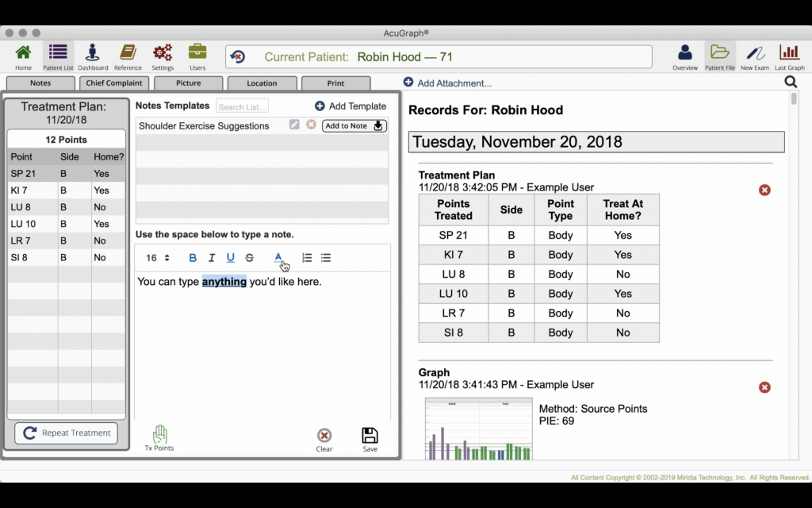This screenshot has width=812, height=508.
Task: Click the Home? column header in plan list
Action: [108, 156]
